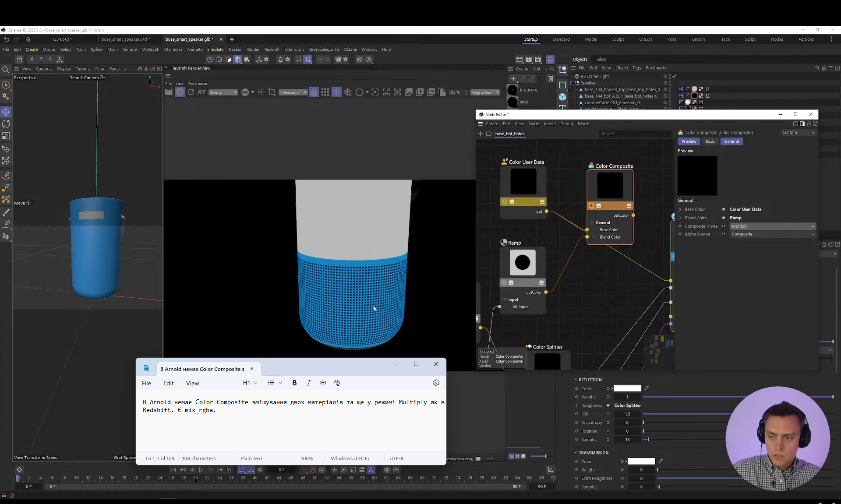The height and width of the screenshot is (504, 841).
Task: Open the Composite Mode Multiply dropdown
Action: pos(773,226)
